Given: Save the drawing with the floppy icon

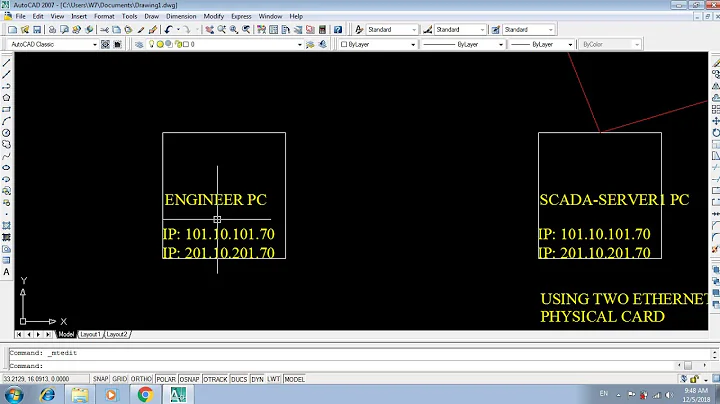Looking at the screenshot, I should pyautogui.click(x=37, y=29).
